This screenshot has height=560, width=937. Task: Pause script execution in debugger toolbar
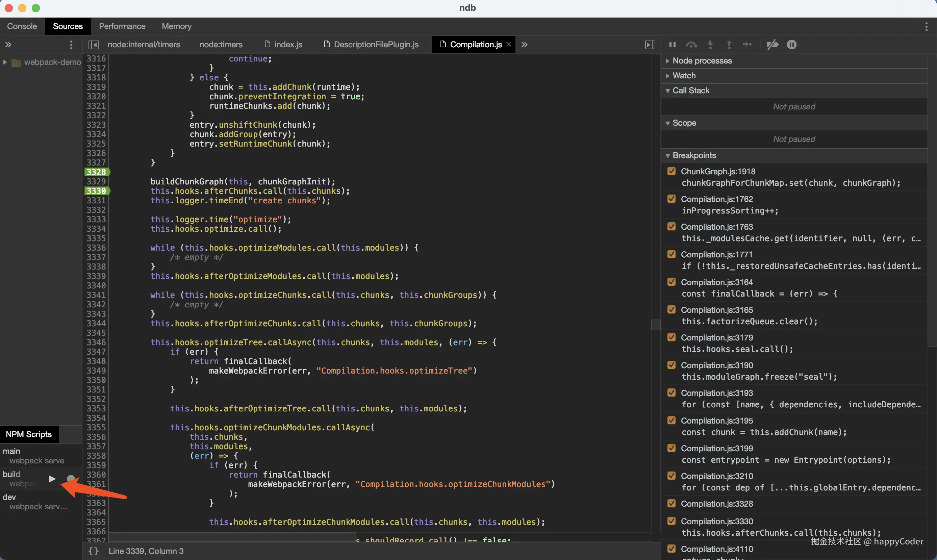click(x=672, y=45)
